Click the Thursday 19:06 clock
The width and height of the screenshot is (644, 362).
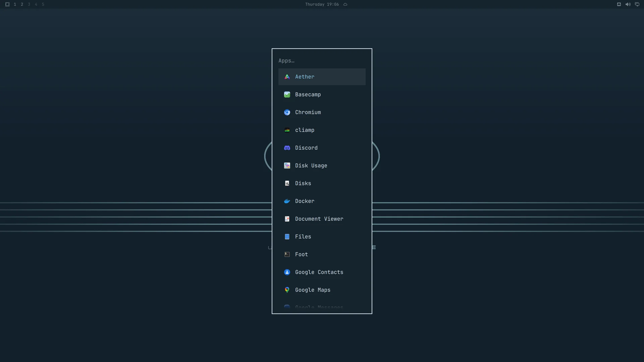click(x=322, y=4)
